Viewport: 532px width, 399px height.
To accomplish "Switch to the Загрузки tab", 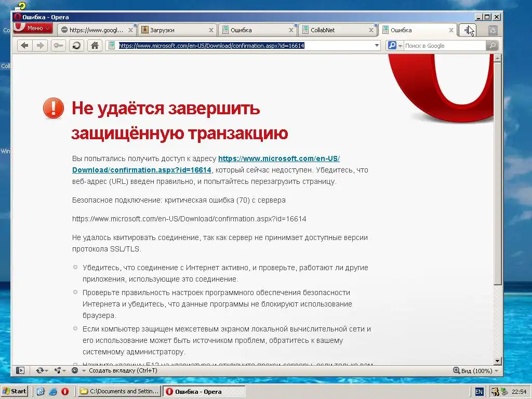I will click(177, 30).
